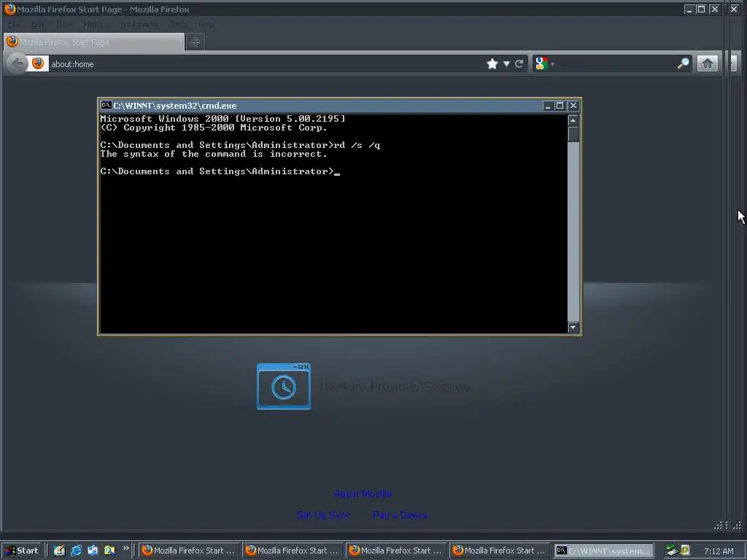Click the 'Microsoft Windows 2000' version line
747x560 pixels.
[222, 119]
